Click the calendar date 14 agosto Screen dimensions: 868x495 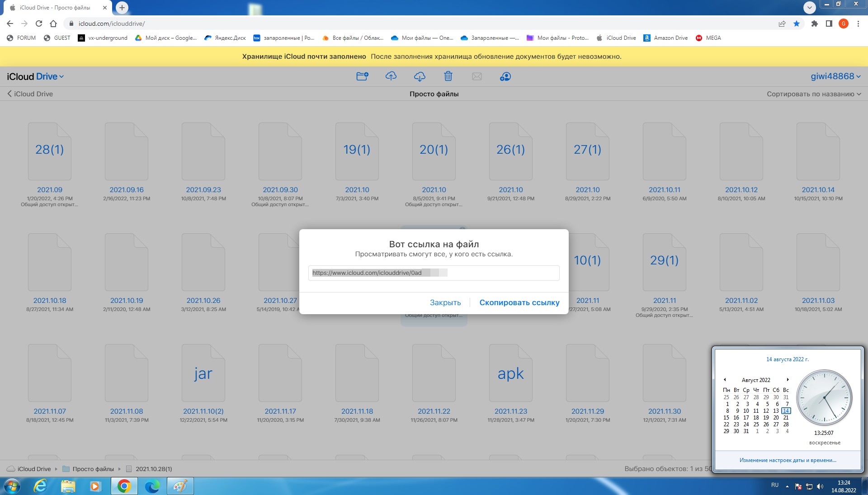click(786, 410)
